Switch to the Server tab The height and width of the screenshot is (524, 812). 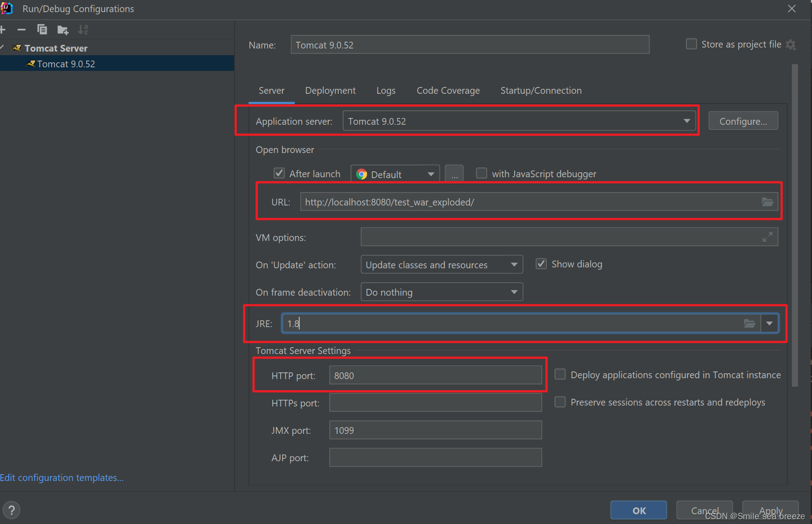click(x=271, y=91)
